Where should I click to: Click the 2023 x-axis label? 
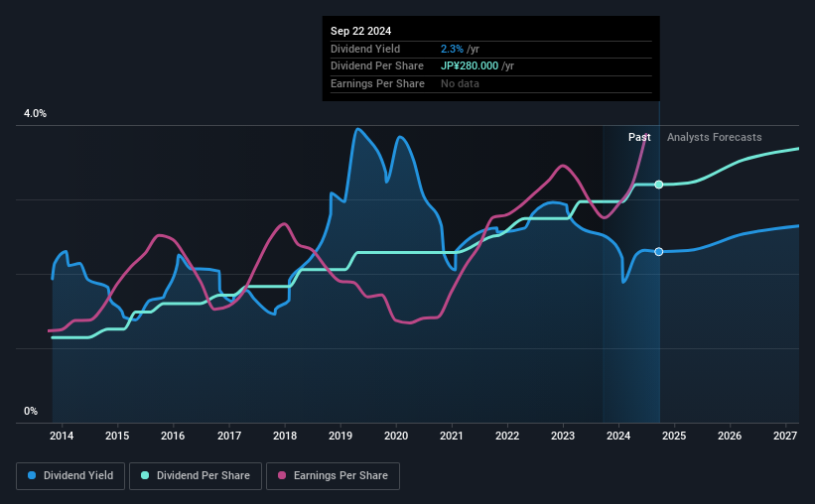click(x=563, y=436)
